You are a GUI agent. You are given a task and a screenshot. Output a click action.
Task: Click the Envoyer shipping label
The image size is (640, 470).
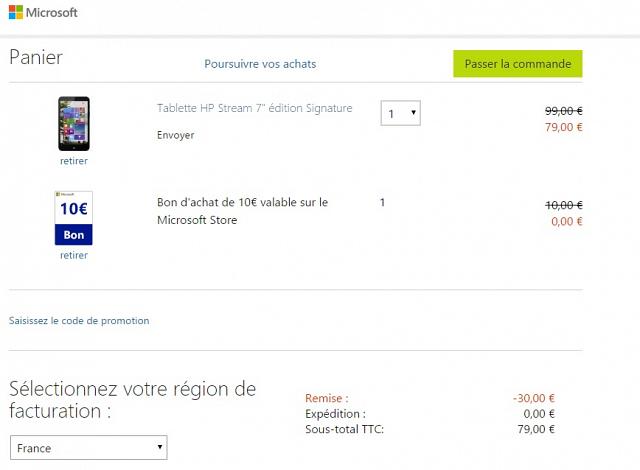(176, 135)
